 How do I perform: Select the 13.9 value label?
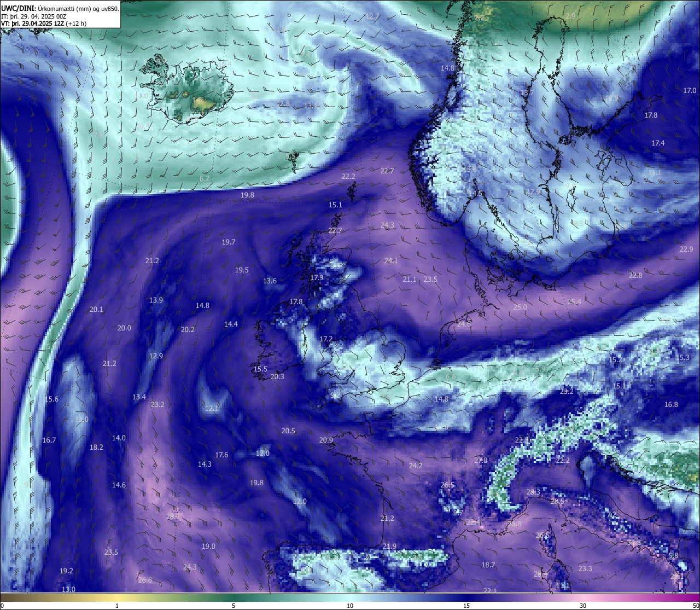[x=156, y=300]
